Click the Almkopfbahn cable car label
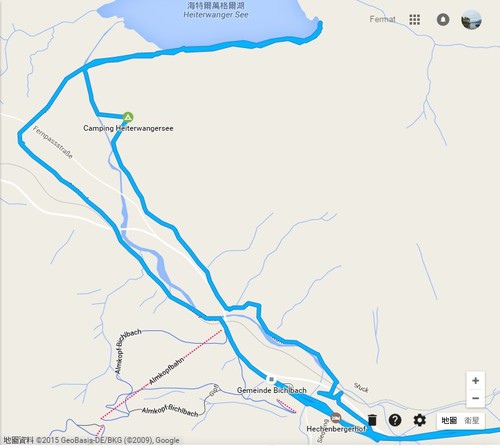 pos(166,370)
